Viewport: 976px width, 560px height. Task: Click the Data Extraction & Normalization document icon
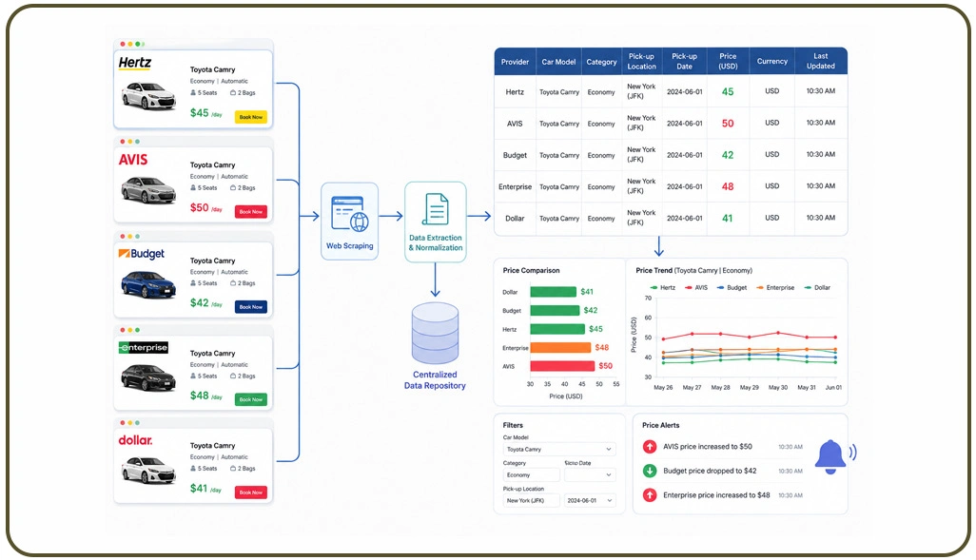[x=435, y=209]
